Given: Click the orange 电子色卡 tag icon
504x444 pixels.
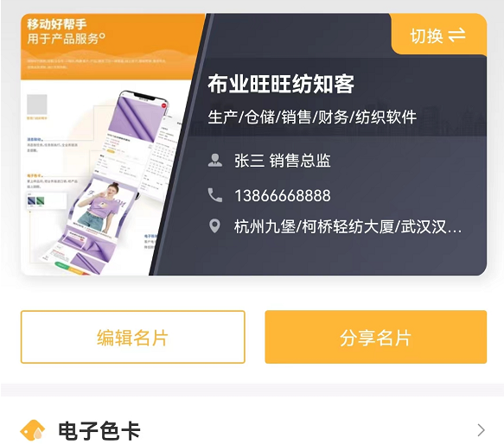Looking at the screenshot, I should [33, 430].
